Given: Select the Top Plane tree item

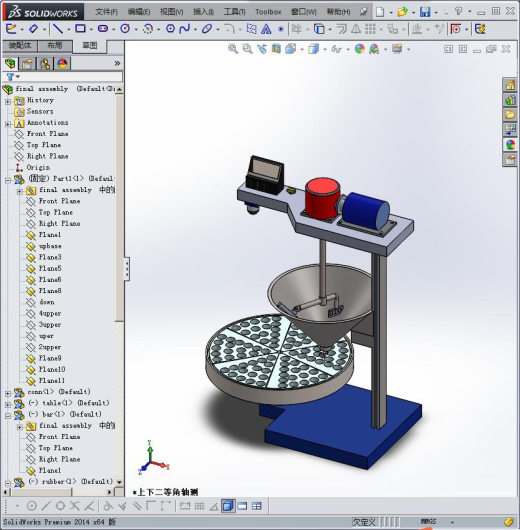Looking at the screenshot, I should click(44, 145).
